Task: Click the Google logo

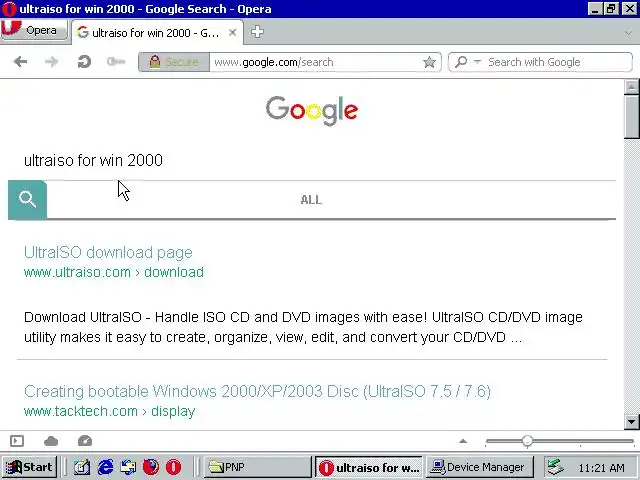Action: [x=312, y=111]
